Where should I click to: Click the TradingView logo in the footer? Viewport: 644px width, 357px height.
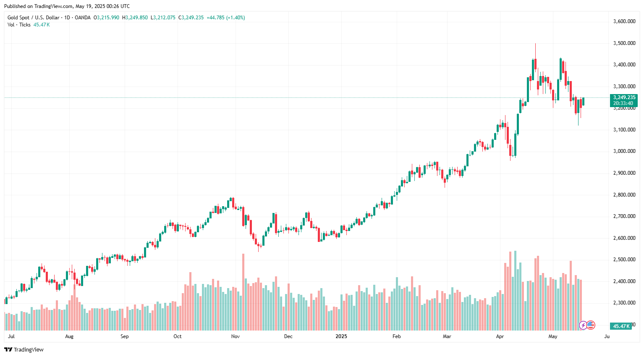coord(24,349)
